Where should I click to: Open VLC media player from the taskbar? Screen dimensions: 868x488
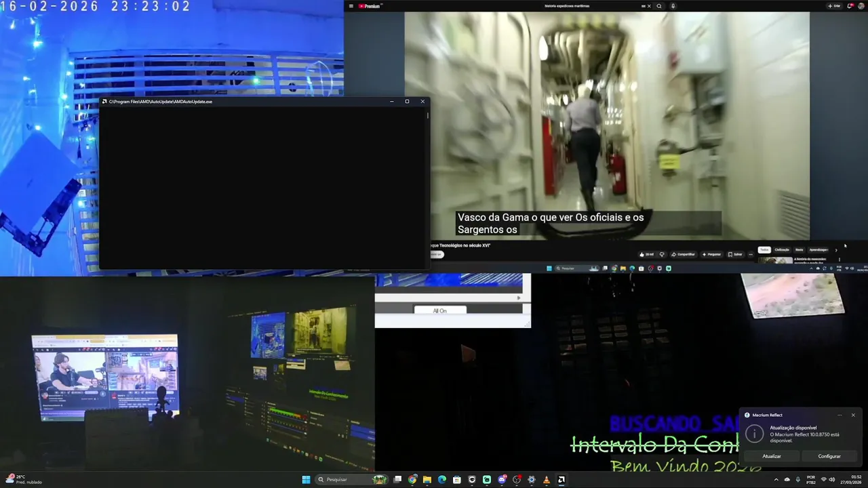(546, 480)
